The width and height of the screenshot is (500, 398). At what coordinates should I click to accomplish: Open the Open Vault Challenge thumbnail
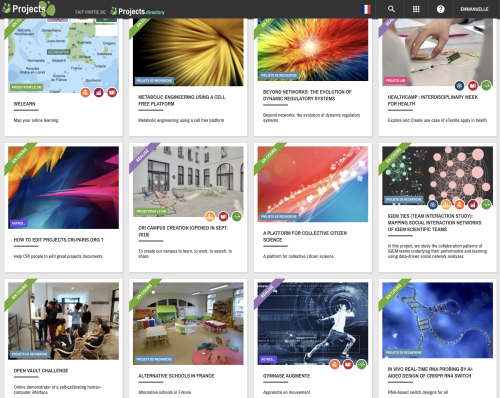click(x=63, y=321)
